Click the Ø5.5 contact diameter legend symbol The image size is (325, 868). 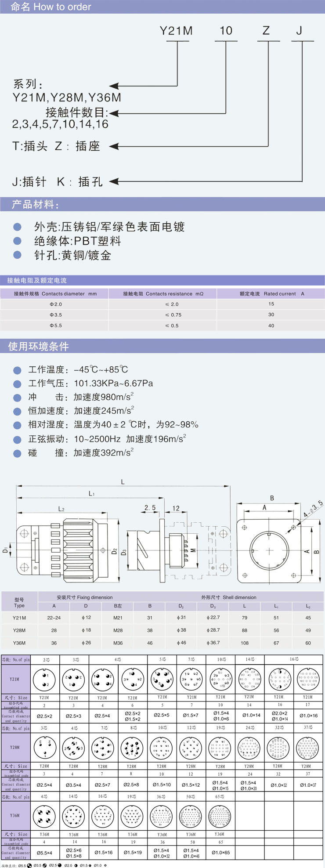(29, 865)
